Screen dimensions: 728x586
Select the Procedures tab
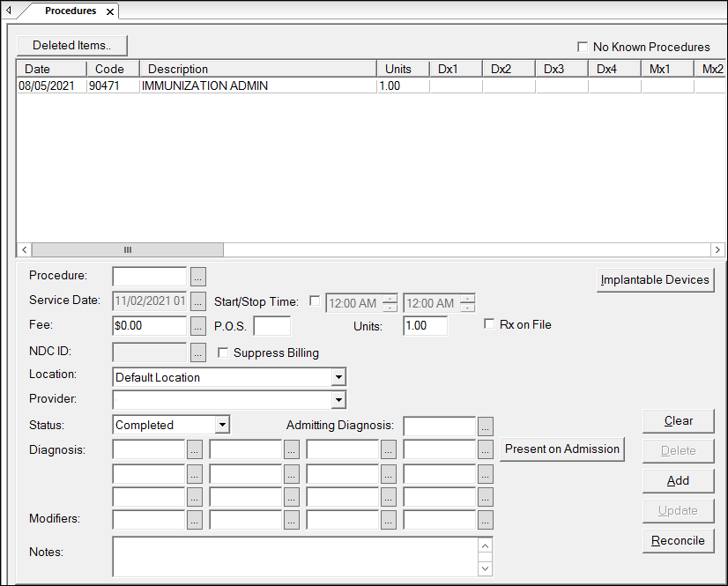[71, 11]
